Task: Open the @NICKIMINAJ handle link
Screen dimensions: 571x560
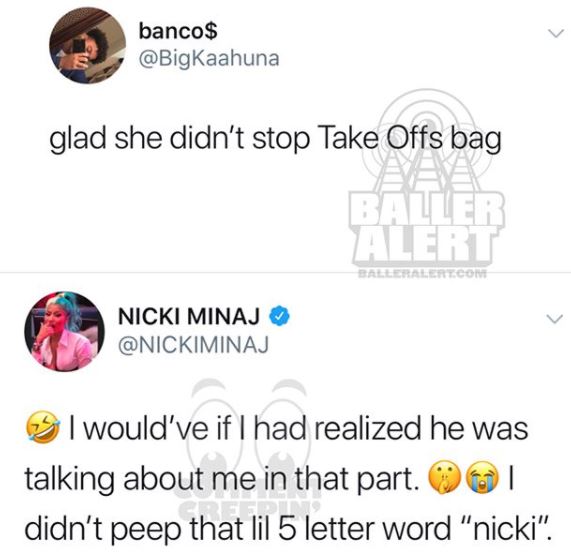Action: (193, 344)
